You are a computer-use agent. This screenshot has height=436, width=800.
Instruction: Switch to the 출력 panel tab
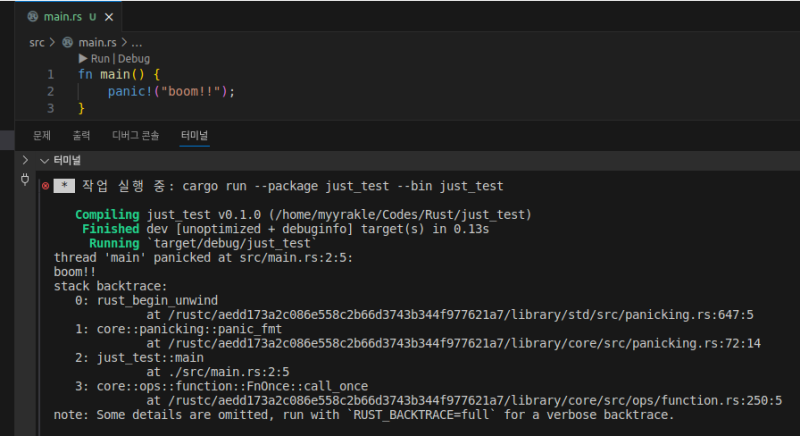click(x=81, y=135)
